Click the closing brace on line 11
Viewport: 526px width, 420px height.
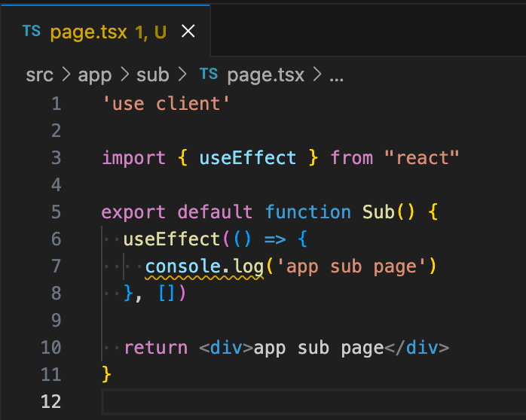[106, 374]
